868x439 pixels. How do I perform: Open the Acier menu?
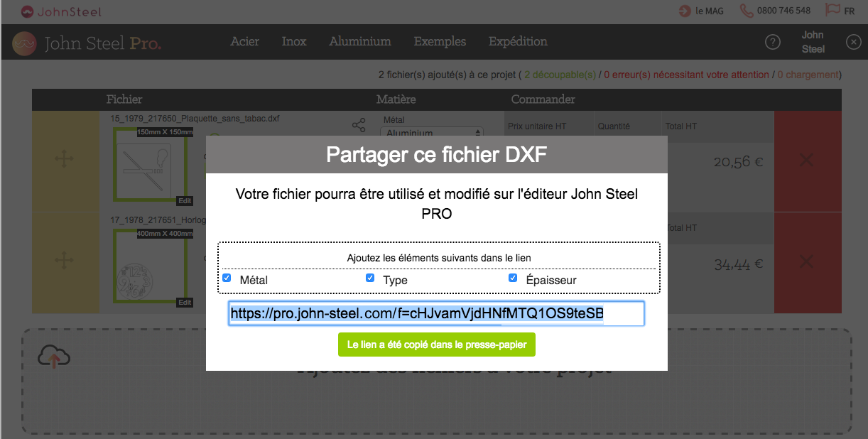pyautogui.click(x=244, y=41)
